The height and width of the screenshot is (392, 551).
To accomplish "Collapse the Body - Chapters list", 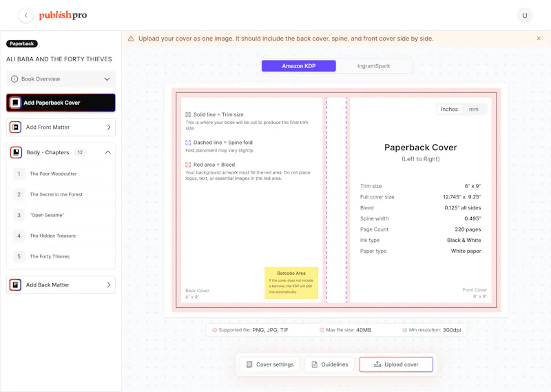I will point(108,152).
